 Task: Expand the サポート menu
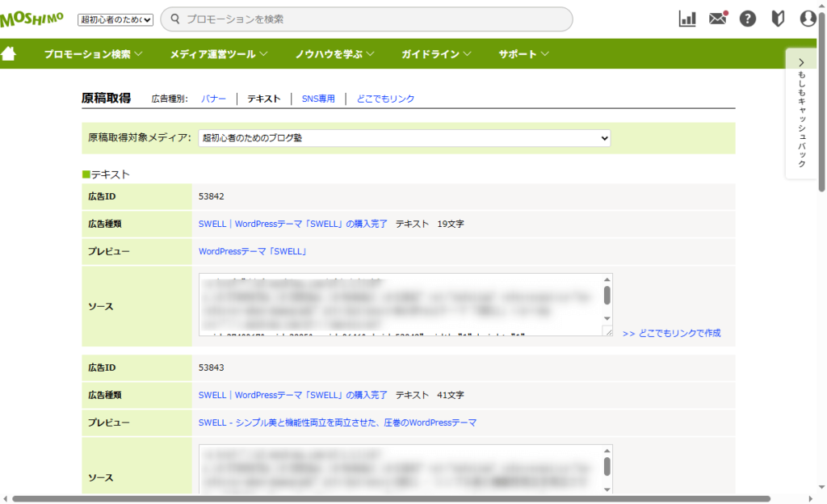pyautogui.click(x=523, y=54)
